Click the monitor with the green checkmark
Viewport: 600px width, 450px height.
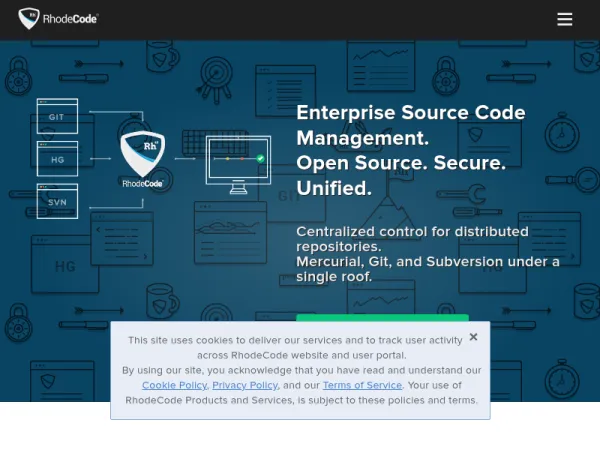coord(238,165)
